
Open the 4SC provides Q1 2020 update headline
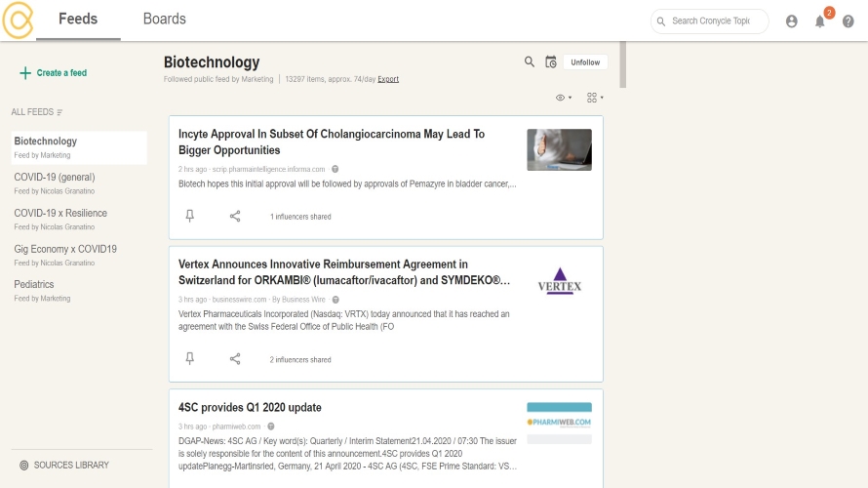point(250,407)
